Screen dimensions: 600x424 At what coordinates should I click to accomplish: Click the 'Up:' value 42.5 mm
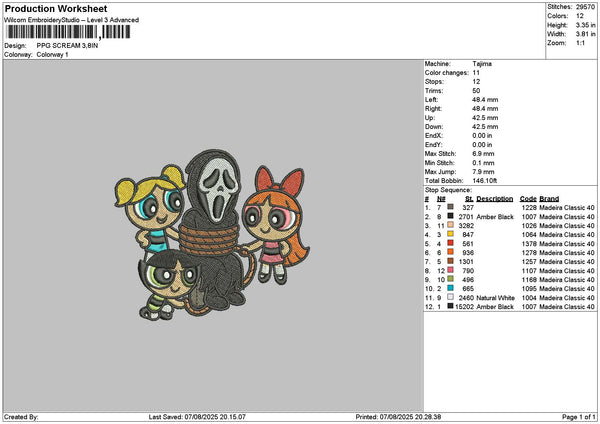(x=485, y=118)
